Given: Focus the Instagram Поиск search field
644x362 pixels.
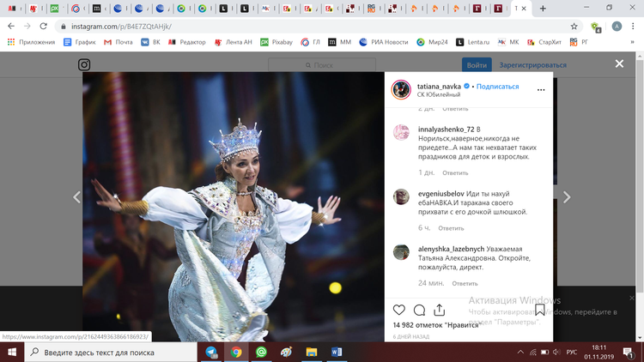Looking at the screenshot, I should (x=322, y=65).
